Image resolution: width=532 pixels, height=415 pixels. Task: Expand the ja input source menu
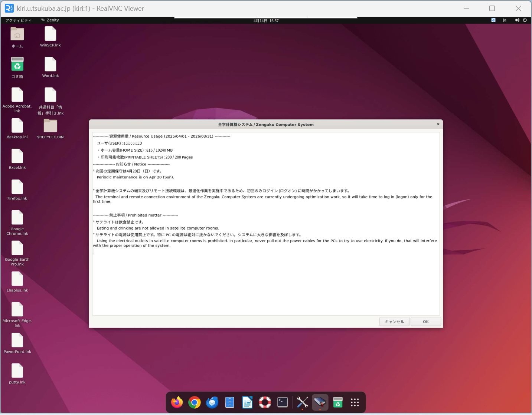(505, 20)
